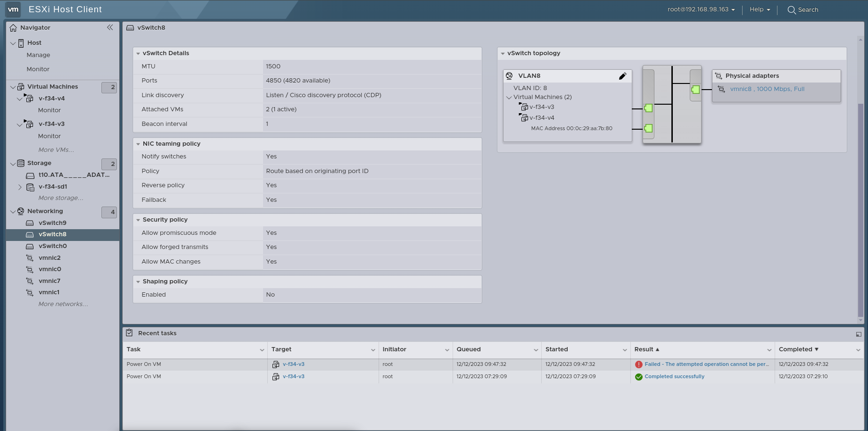Collapse the Networking tree node
The height and width of the screenshot is (431, 868).
(13, 211)
